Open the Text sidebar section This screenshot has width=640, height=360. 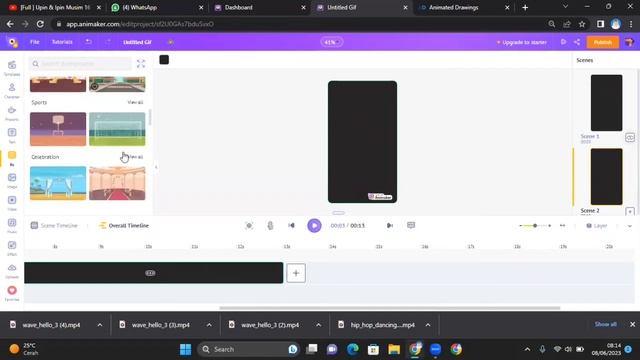pos(12,135)
